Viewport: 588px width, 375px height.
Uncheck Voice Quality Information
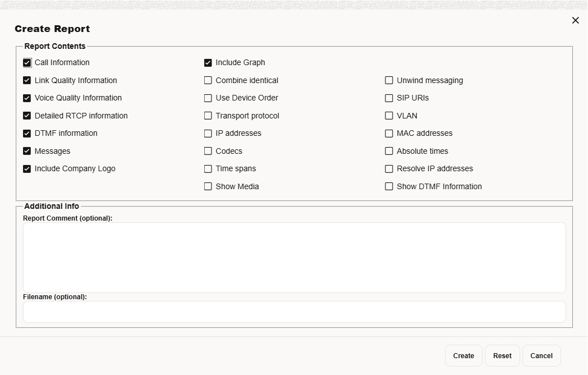coord(26,98)
